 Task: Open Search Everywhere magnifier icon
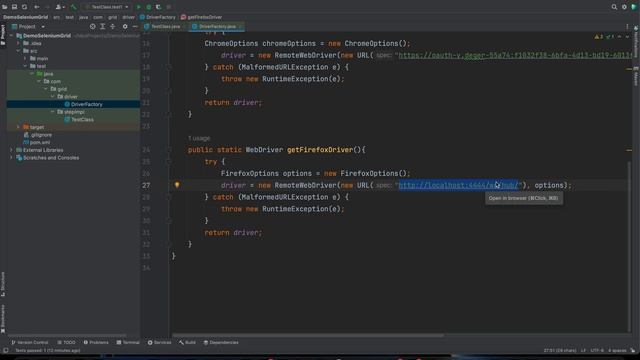tap(614, 7)
